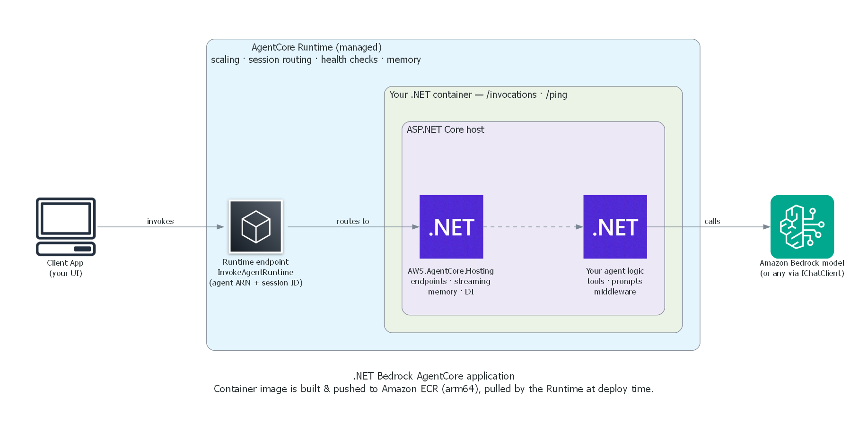Click the 'calls' arrow label

[x=712, y=221]
